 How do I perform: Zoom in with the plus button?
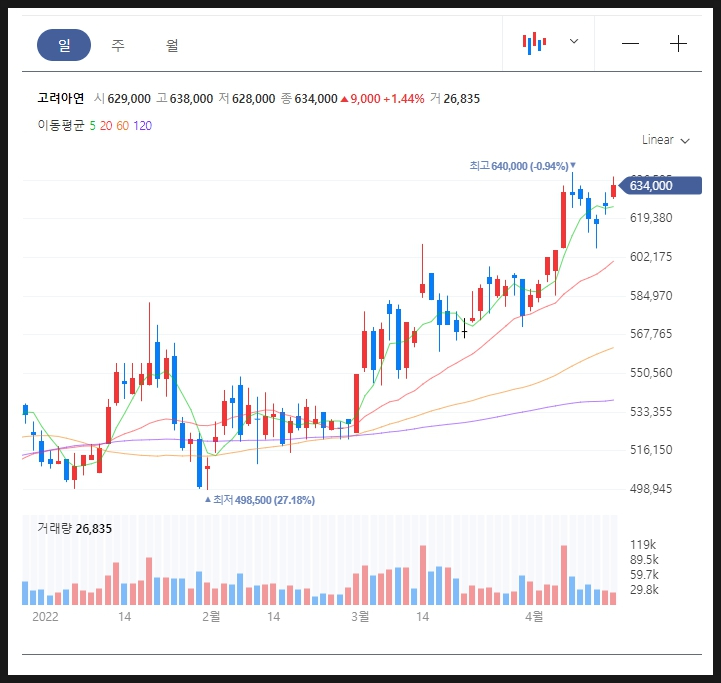pos(678,44)
